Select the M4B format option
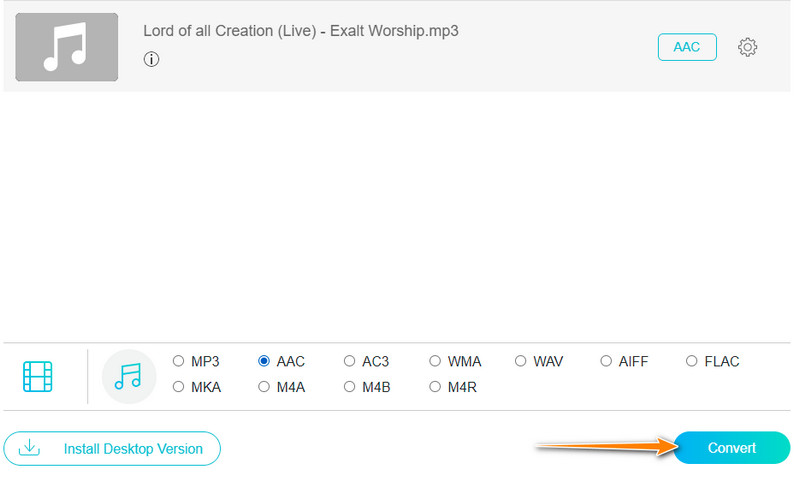800x482 pixels. click(x=349, y=386)
